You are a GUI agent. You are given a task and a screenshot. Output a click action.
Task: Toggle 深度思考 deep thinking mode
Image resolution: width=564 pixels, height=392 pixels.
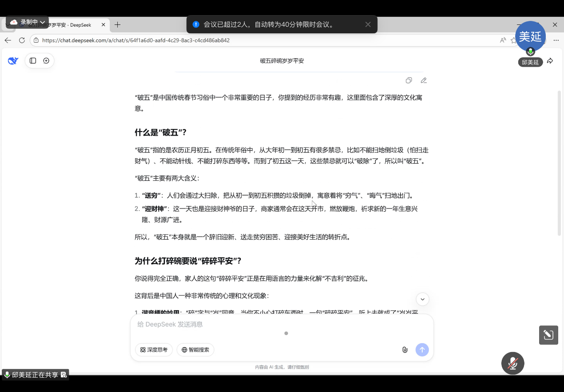(154, 350)
